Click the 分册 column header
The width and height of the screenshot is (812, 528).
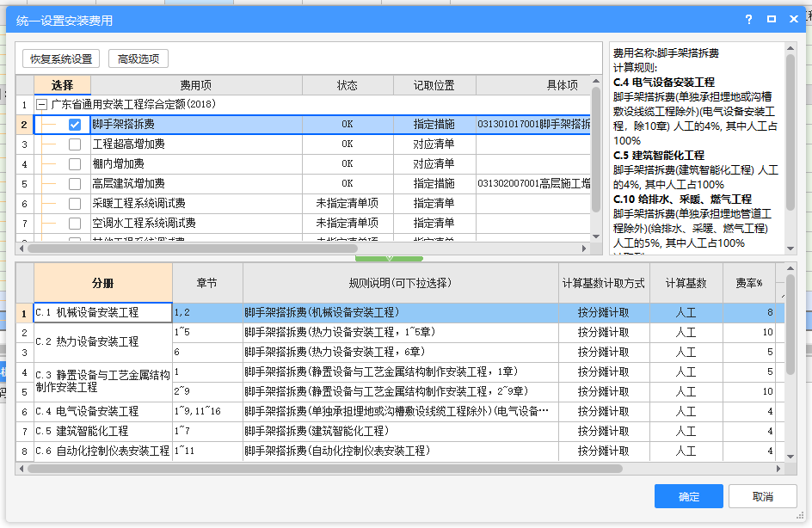point(103,283)
